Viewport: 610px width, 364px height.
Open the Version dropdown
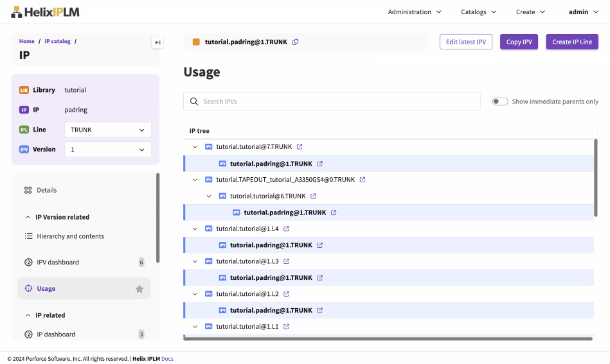[x=108, y=150]
